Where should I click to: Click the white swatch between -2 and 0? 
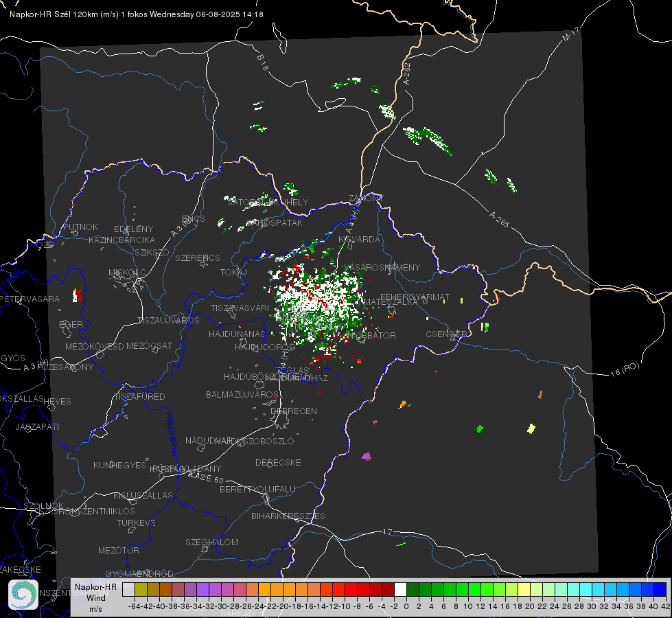400,590
